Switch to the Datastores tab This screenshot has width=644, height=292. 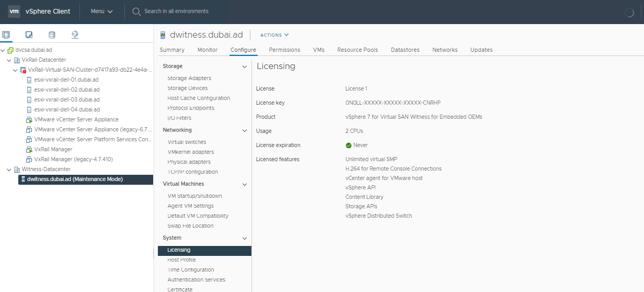[405, 50]
